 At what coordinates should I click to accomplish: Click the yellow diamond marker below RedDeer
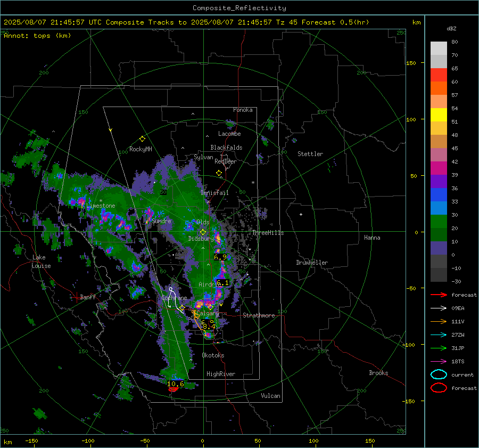[x=219, y=173]
